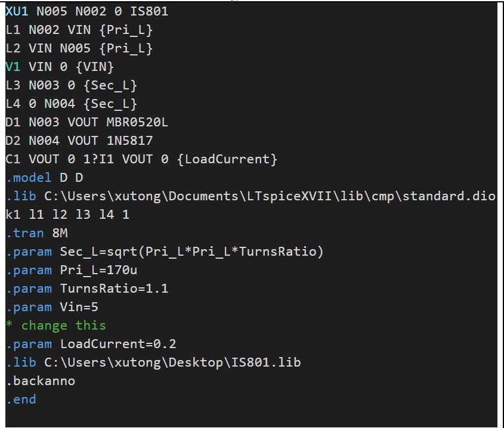Click the .backanno directive

41,381
